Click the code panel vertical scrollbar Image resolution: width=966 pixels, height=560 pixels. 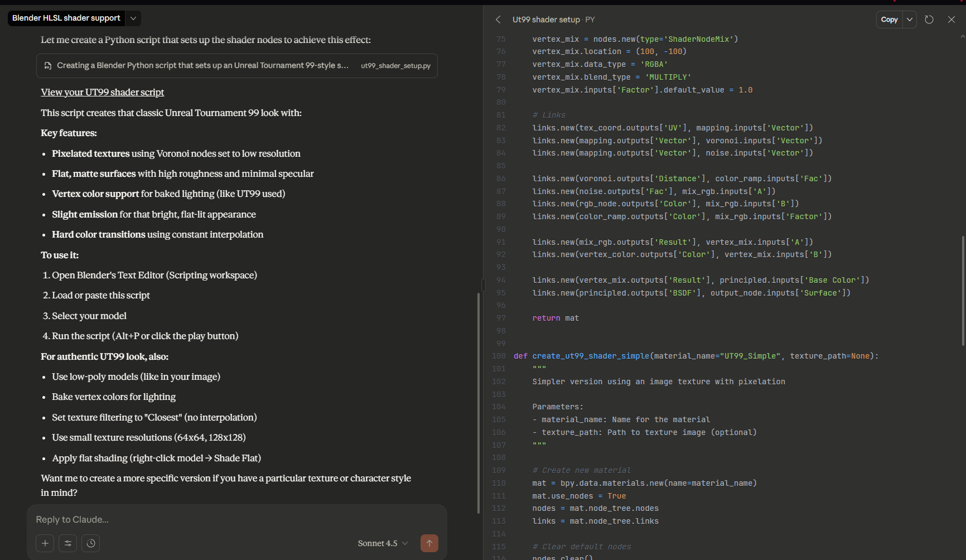[x=963, y=290]
